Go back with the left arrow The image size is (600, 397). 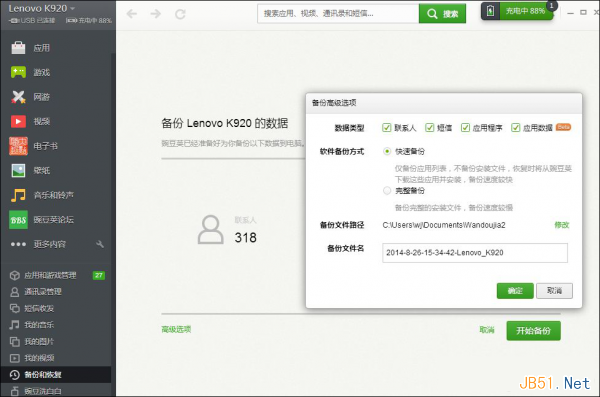coord(132,14)
